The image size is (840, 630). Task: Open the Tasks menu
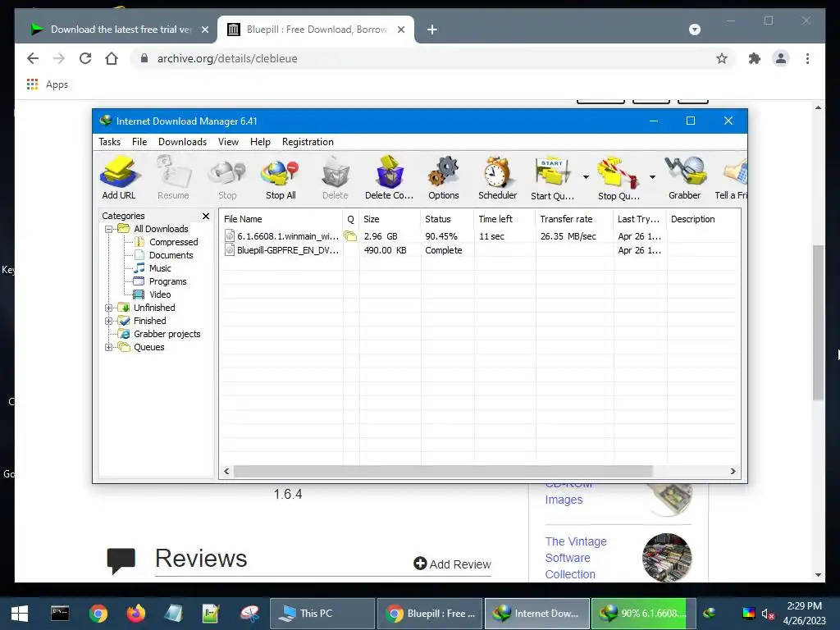[109, 142]
